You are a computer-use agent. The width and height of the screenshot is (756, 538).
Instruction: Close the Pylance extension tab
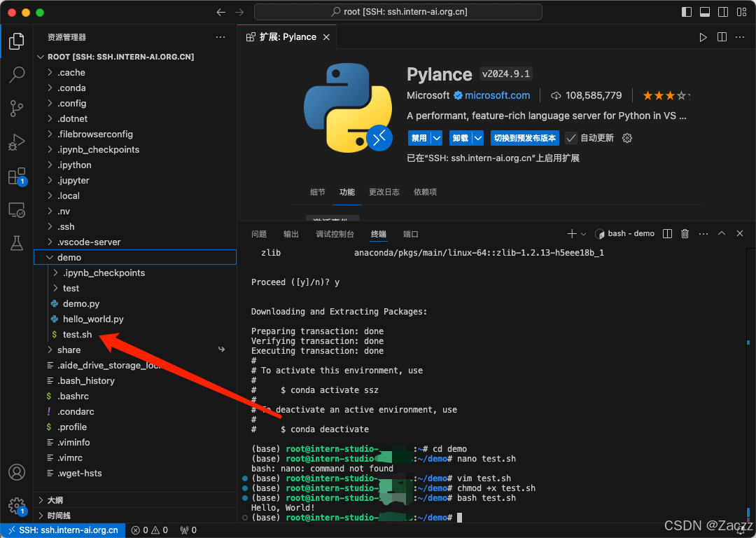point(326,37)
